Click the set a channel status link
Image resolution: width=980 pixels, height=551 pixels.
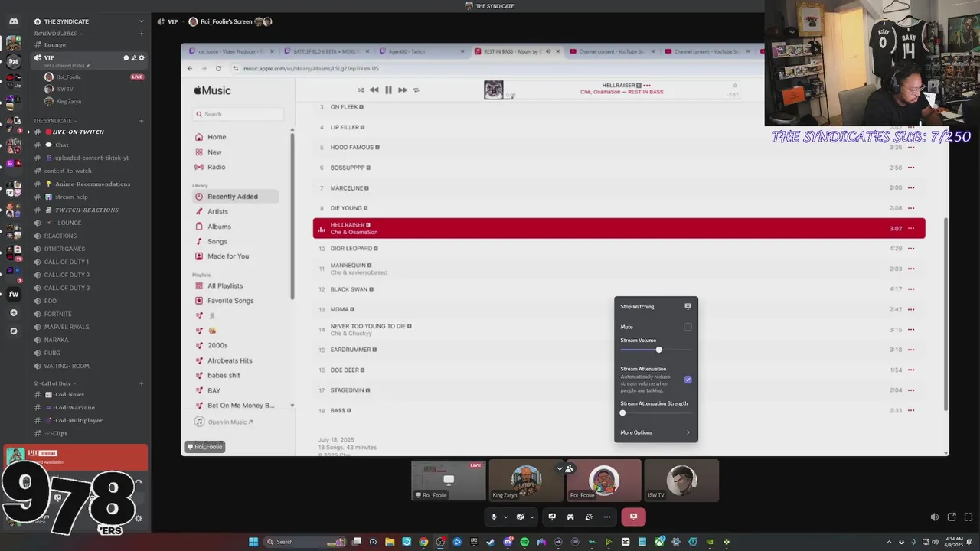coord(67,65)
